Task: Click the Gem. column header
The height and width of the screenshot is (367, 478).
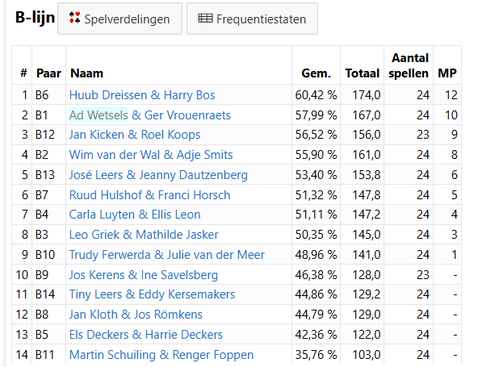Action: click(x=316, y=73)
